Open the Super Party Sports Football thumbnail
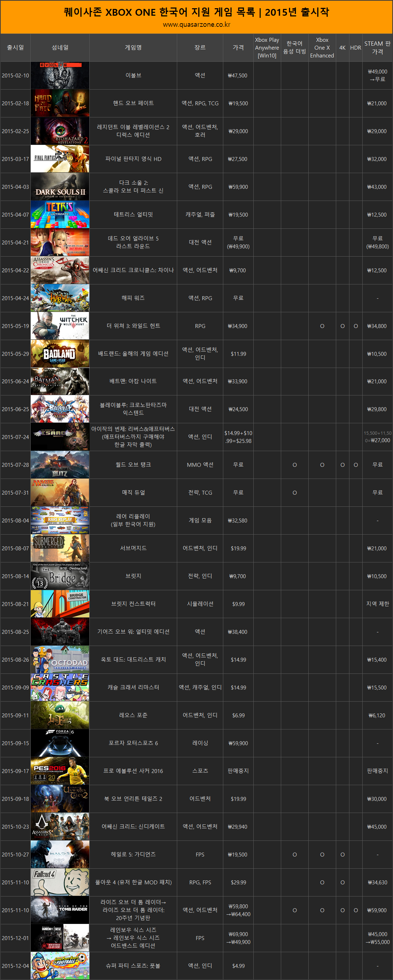The height and width of the screenshot is (980, 393). [x=60, y=965]
